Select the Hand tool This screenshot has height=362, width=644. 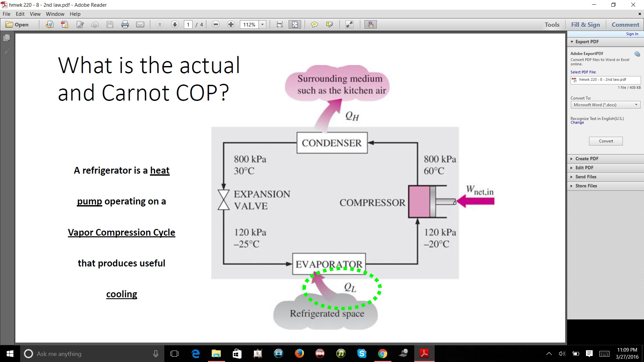click(370, 24)
